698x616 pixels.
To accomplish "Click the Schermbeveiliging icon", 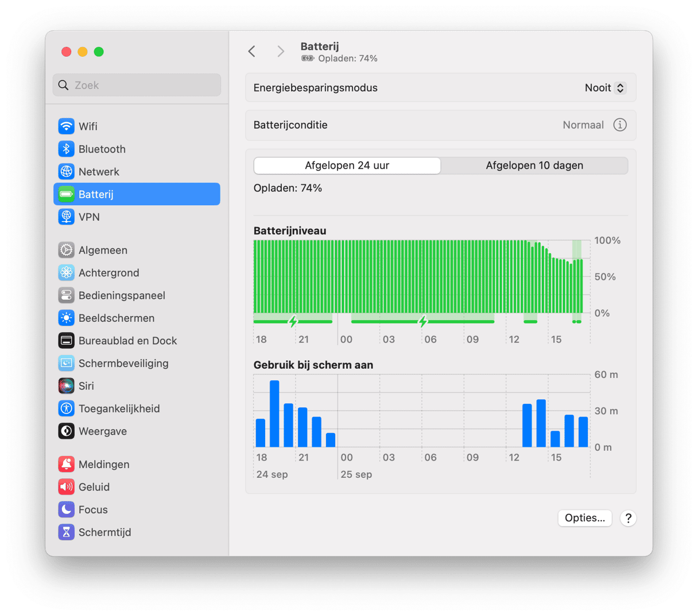I will click(67, 363).
